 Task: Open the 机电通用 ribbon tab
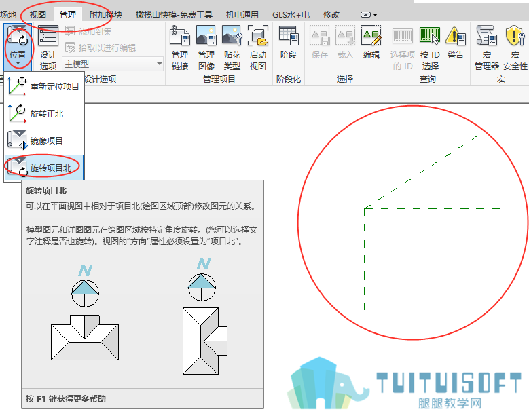click(242, 14)
